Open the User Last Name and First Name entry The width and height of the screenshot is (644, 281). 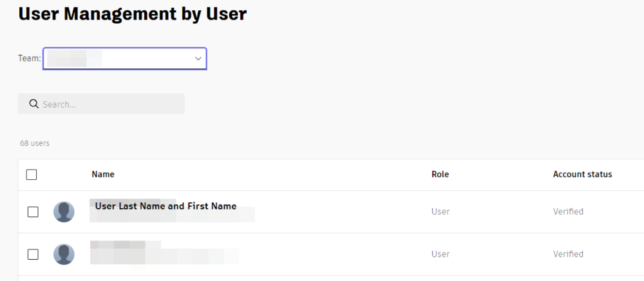point(166,207)
